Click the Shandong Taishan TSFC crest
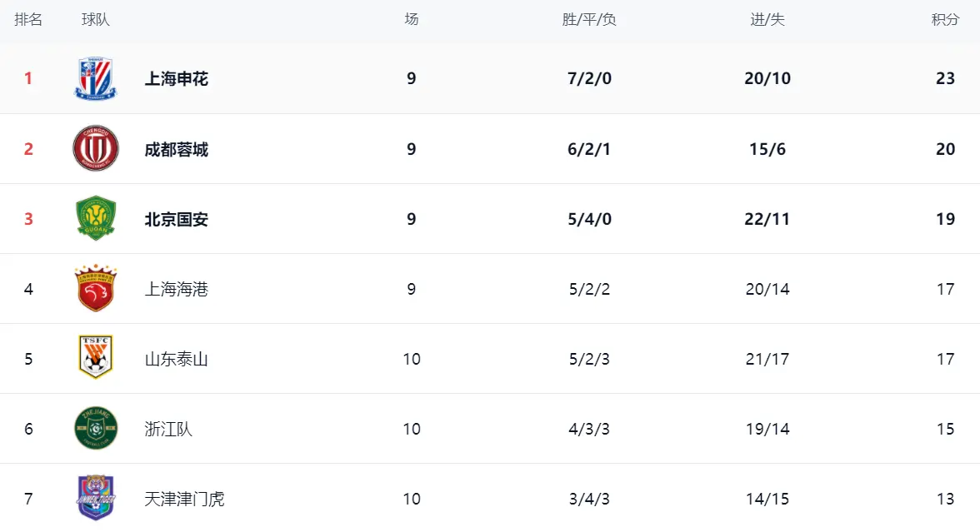This screenshot has height=532, width=980. (96, 359)
